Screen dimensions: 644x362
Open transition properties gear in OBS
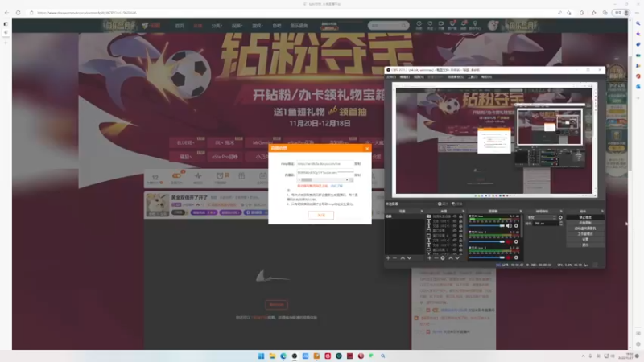[x=560, y=217]
